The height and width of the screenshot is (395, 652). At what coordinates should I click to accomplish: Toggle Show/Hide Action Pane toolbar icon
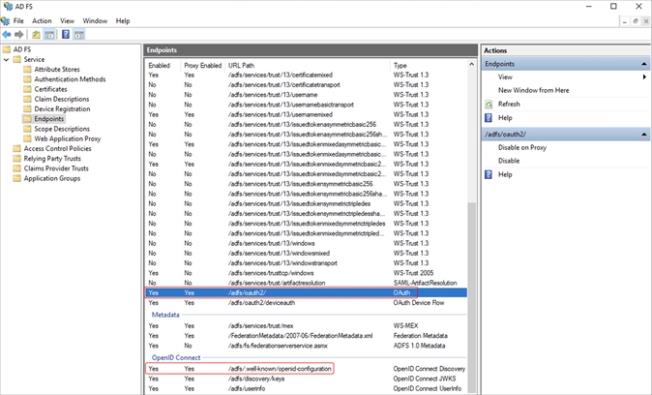point(79,35)
